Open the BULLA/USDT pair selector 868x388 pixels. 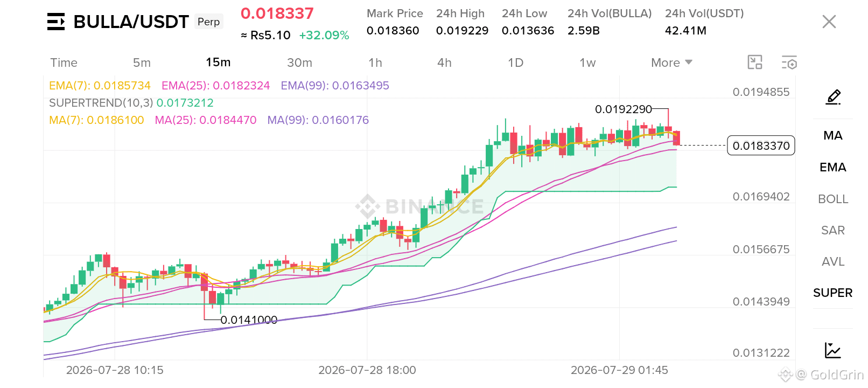(131, 22)
